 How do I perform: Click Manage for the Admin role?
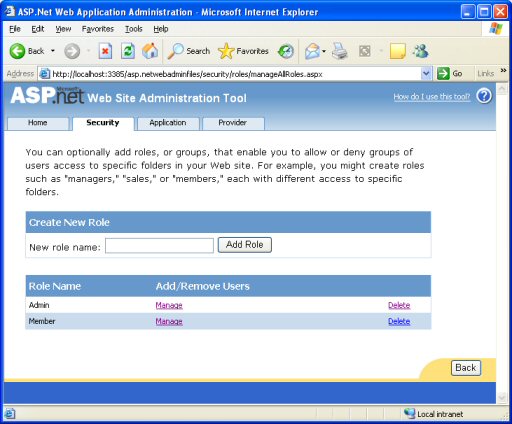pyautogui.click(x=169, y=305)
